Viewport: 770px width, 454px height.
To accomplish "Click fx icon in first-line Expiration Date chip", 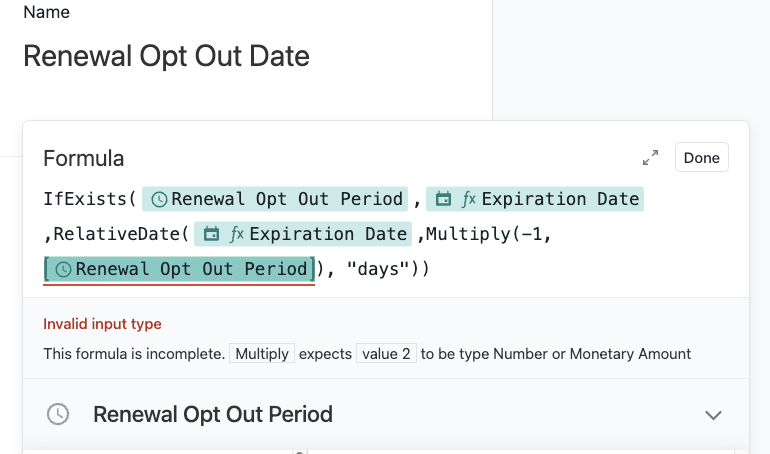I will (469, 199).
